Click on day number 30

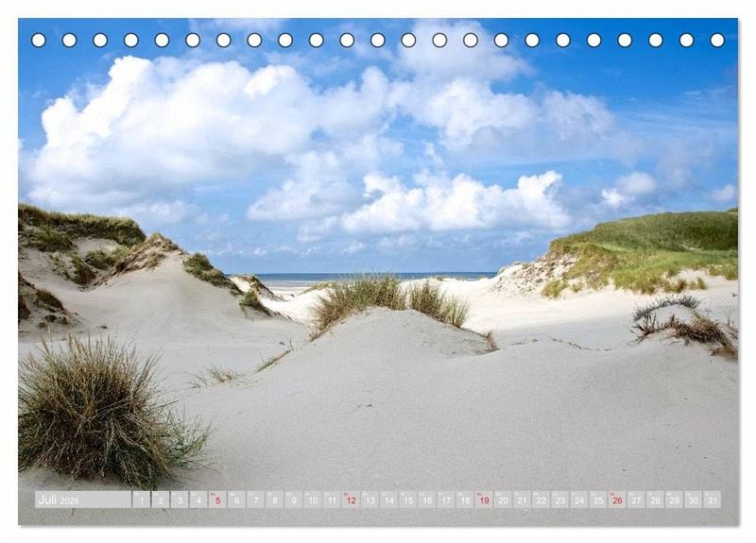[694, 500]
